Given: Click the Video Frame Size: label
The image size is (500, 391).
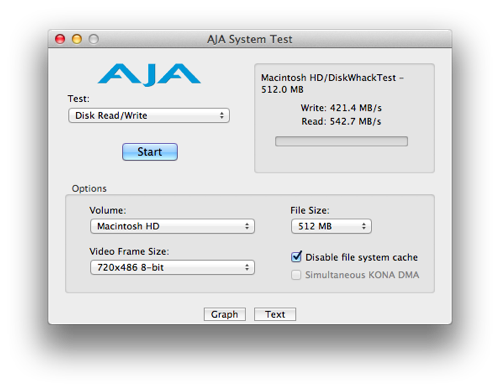Looking at the screenshot, I should 129,252.
